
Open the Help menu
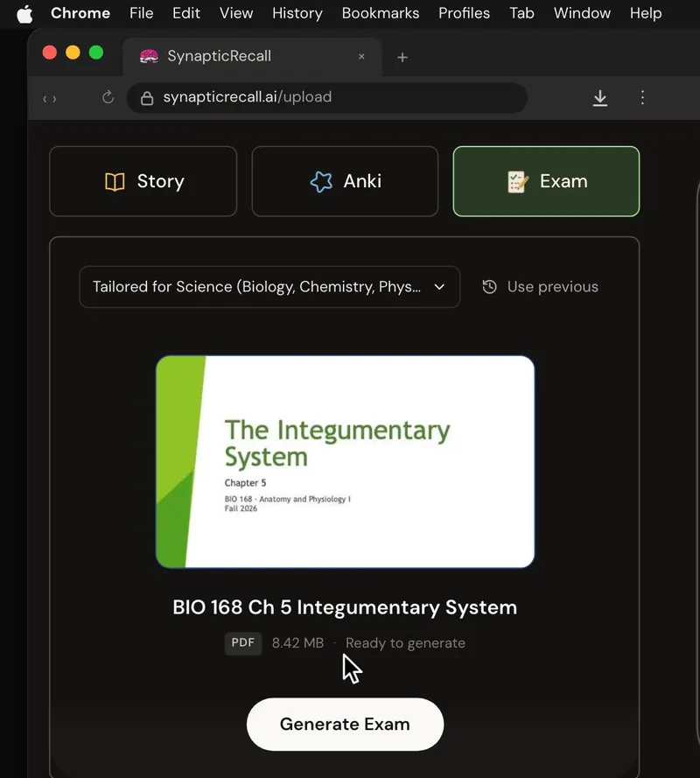[x=646, y=13]
